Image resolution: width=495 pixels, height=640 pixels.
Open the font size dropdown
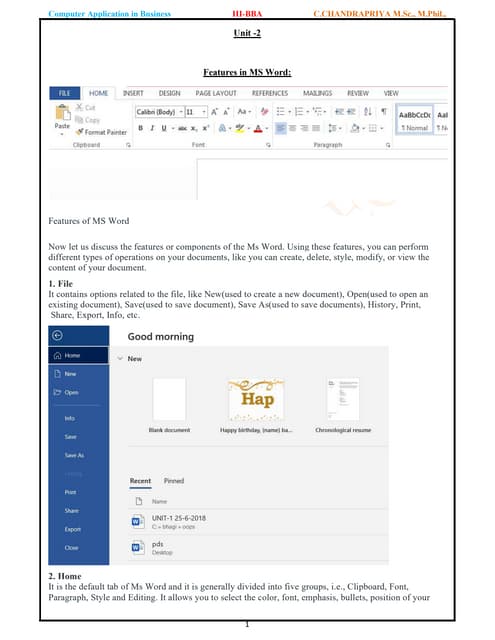pyautogui.click(x=196, y=112)
